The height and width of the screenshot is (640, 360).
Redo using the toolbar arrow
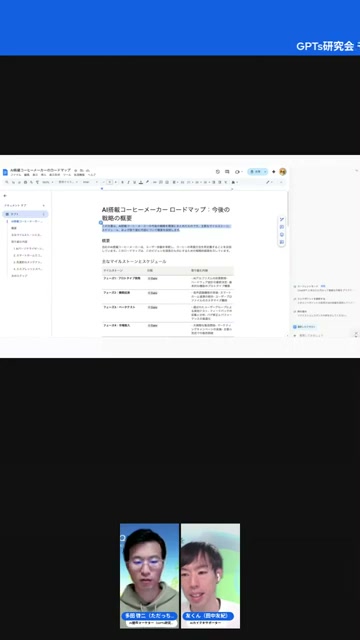(19, 182)
